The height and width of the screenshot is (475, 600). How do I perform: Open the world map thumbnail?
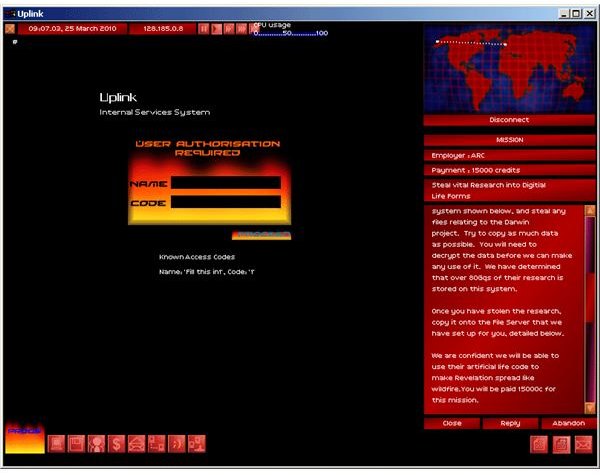[509, 69]
